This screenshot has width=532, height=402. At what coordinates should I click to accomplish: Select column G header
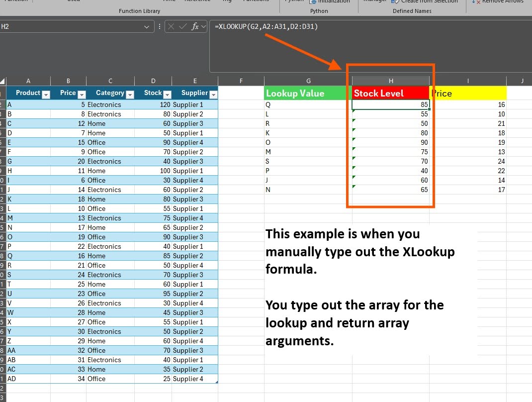tap(308, 81)
